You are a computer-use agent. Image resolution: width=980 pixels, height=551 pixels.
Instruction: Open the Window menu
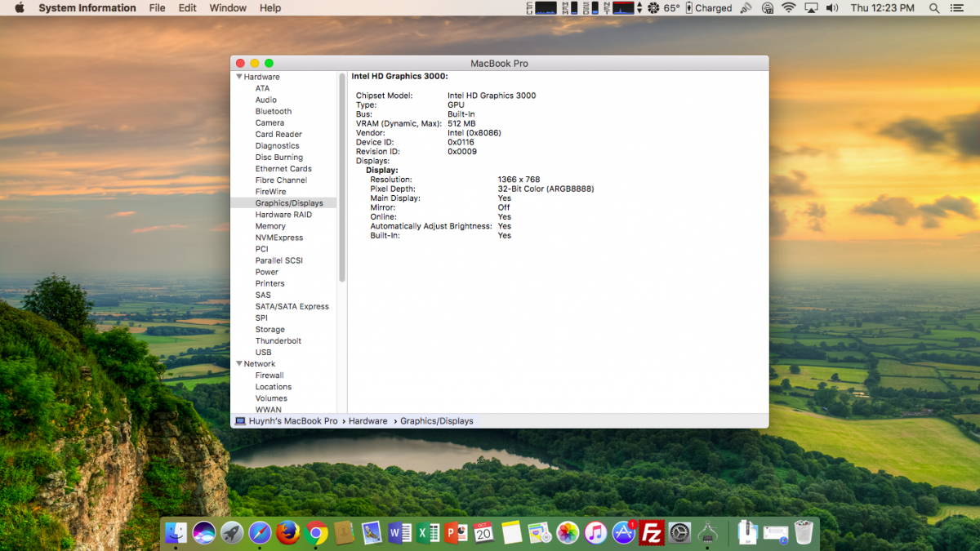tap(228, 8)
